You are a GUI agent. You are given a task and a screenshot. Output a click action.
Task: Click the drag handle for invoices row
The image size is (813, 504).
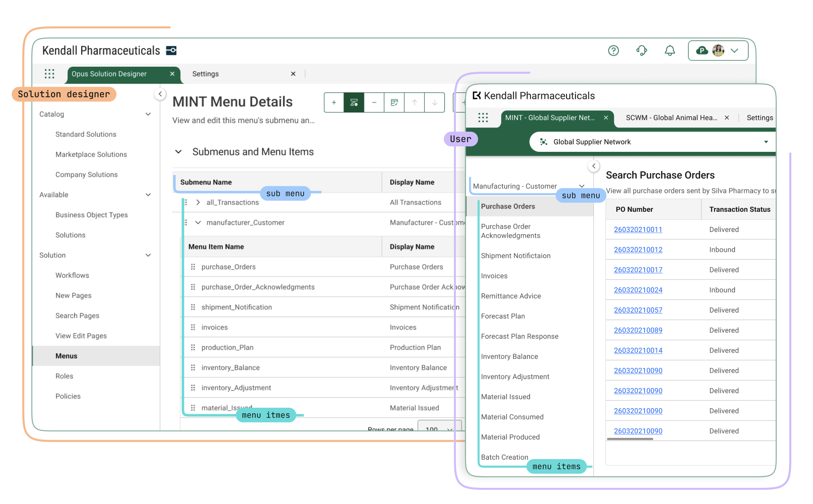(x=193, y=327)
